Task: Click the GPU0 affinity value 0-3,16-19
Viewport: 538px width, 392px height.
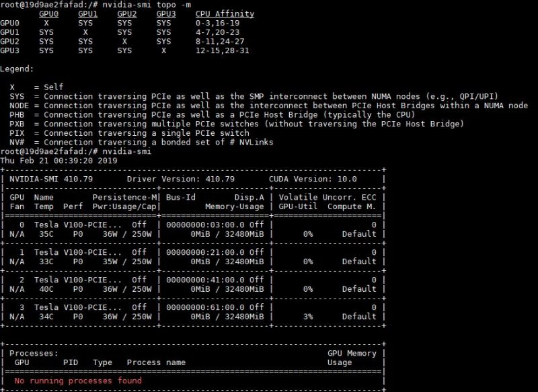Action: (x=217, y=24)
